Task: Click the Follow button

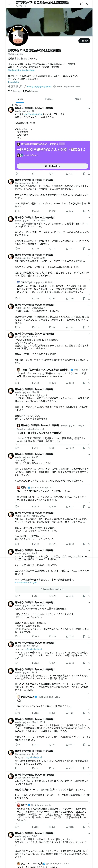Action: click(x=84, y=41)
